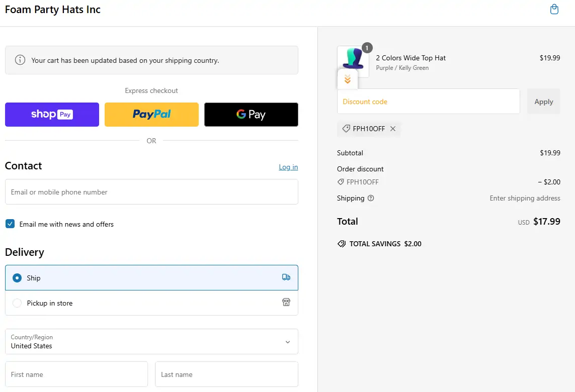Choose Google Pay express checkout

point(251,115)
